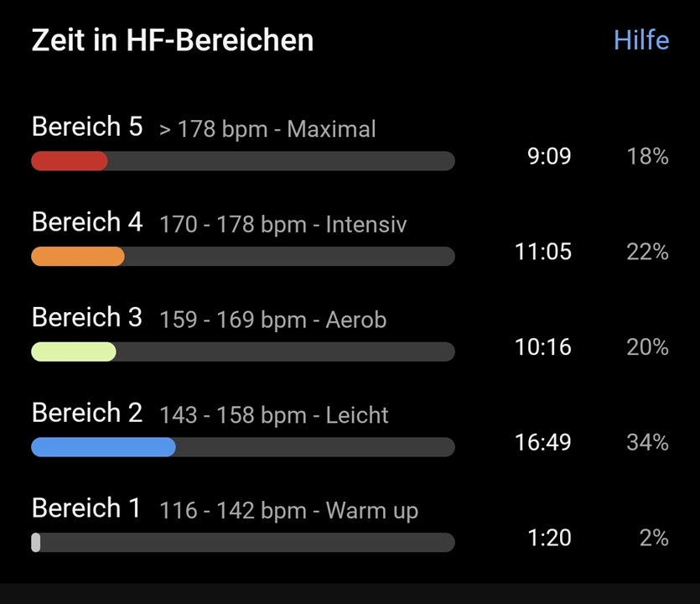Click the 34% percentage for Bereich 2
The height and width of the screenshot is (604, 700).
pyautogui.click(x=647, y=442)
